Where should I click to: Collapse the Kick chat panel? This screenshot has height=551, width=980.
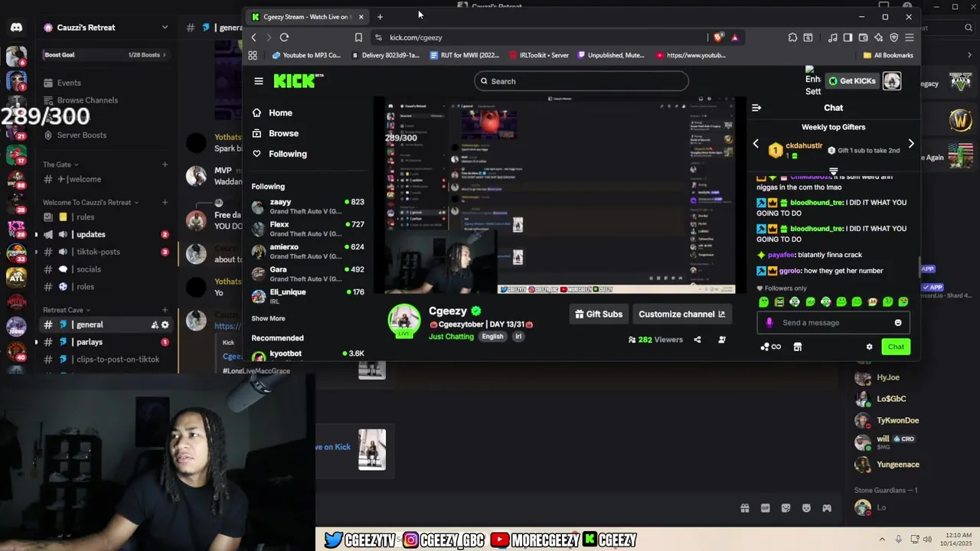click(x=756, y=108)
